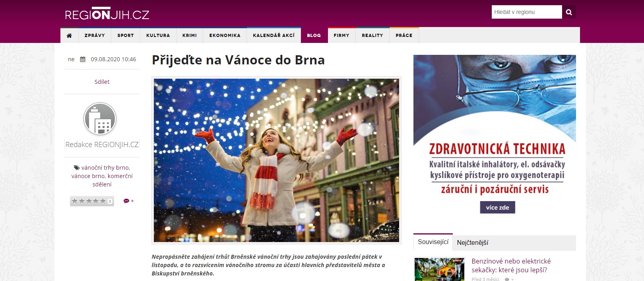Open the Benzínové nebo elektrické sekačky article
Image resolution: width=644 pixels, height=281 pixels.
[511, 265]
